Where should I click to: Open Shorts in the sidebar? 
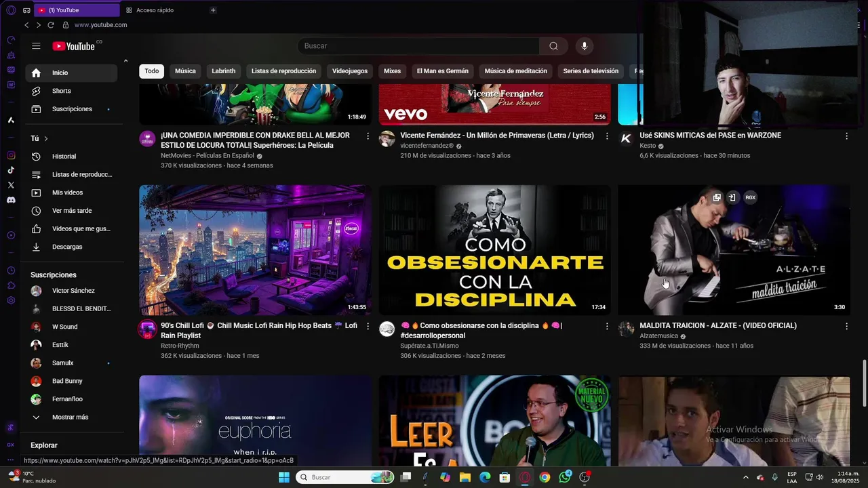point(71,91)
